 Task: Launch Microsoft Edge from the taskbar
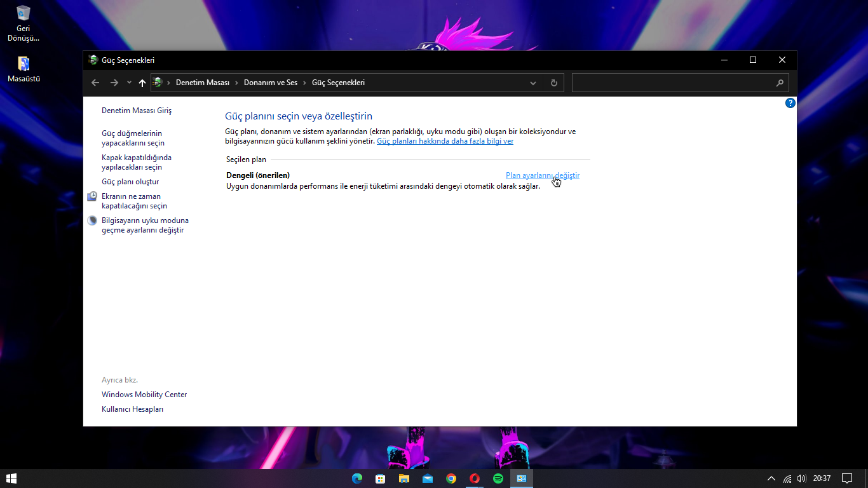click(356, 478)
